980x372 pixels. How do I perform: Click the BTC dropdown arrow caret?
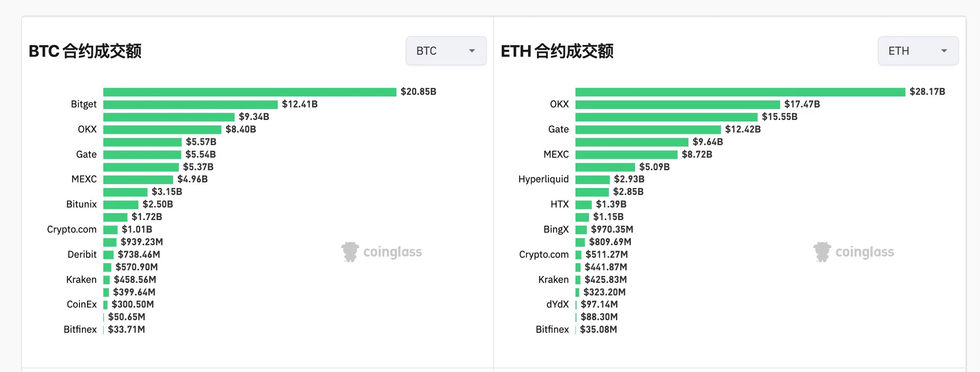(472, 51)
